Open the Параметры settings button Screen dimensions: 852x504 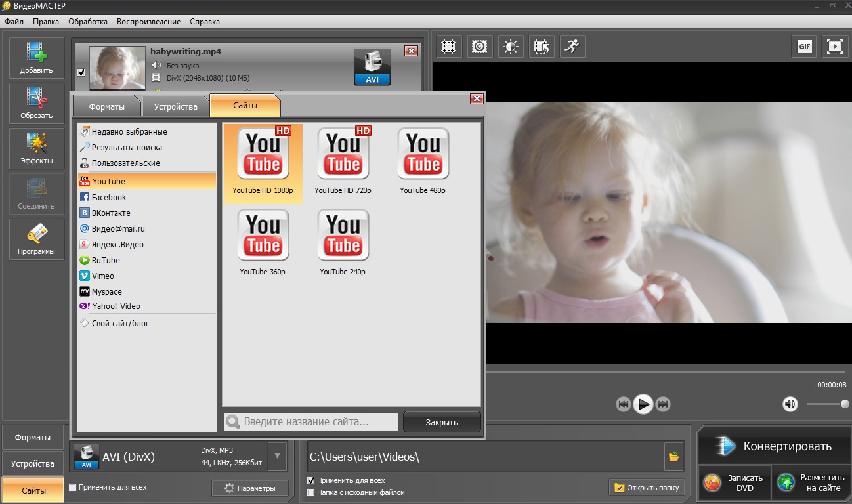249,488
